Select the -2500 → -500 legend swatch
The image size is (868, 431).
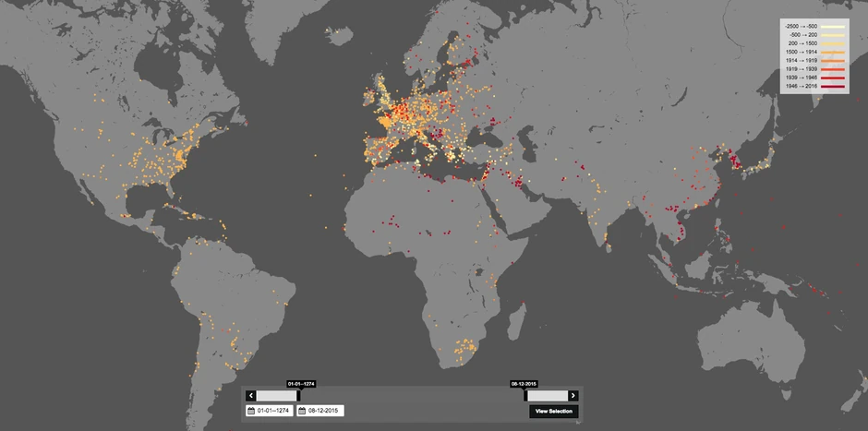pyautogui.click(x=833, y=26)
